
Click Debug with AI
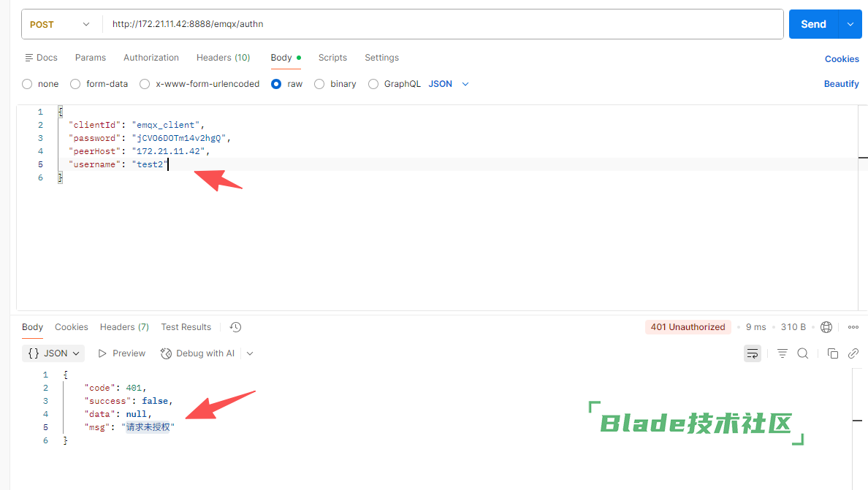click(x=197, y=353)
